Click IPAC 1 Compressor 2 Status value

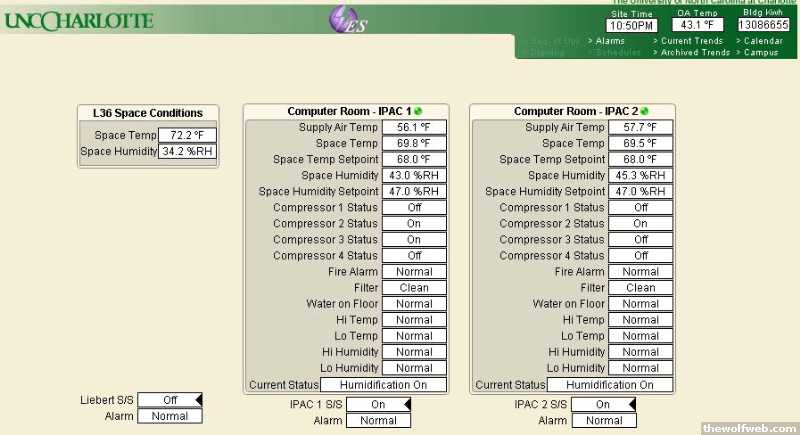coord(414,223)
